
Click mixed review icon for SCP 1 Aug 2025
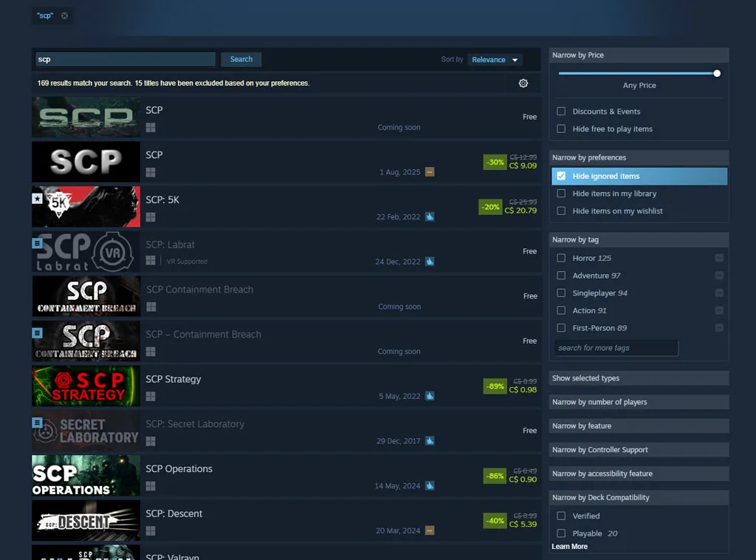[430, 171]
